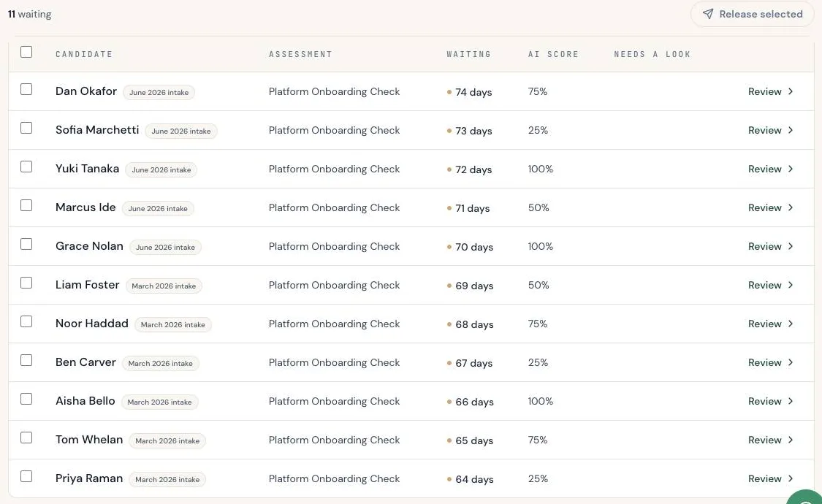Image resolution: width=822 pixels, height=504 pixels.
Task: Open Review for Liam Foster
Action: click(770, 286)
